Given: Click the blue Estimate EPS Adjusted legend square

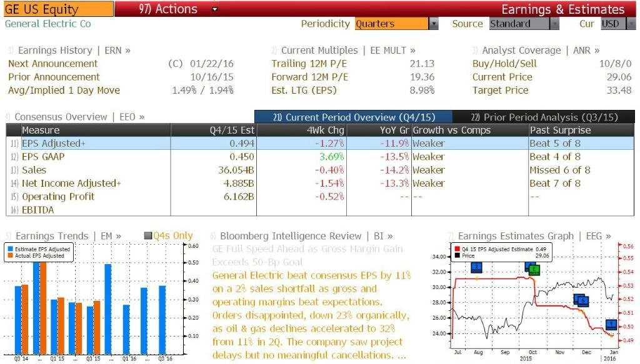Looking at the screenshot, I should pyautogui.click(x=10, y=249).
